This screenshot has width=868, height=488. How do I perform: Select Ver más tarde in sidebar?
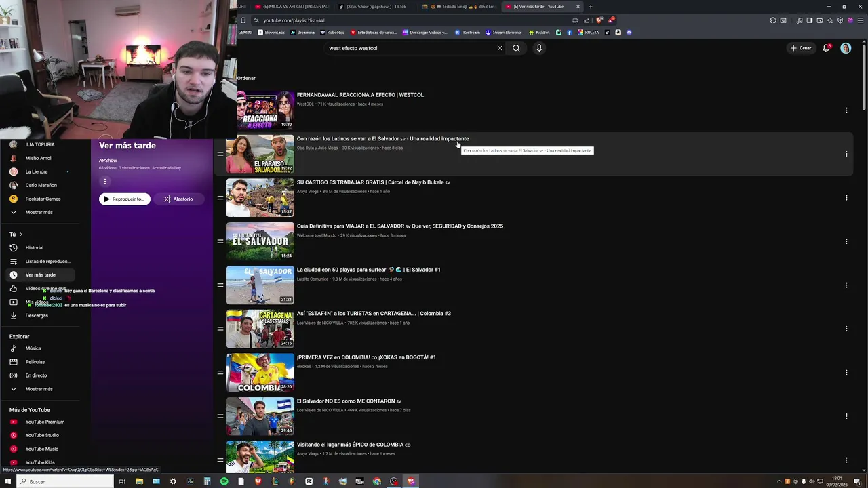pyautogui.click(x=39, y=275)
